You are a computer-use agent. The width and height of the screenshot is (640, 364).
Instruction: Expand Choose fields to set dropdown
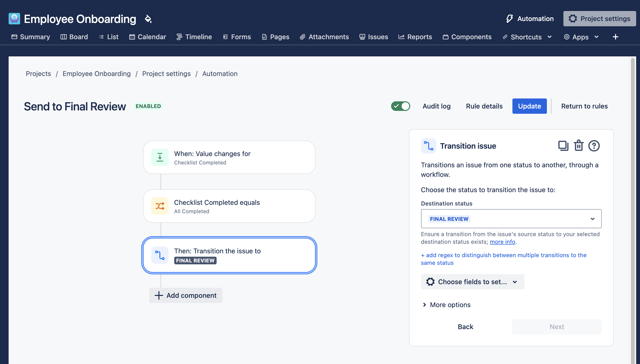click(x=472, y=282)
